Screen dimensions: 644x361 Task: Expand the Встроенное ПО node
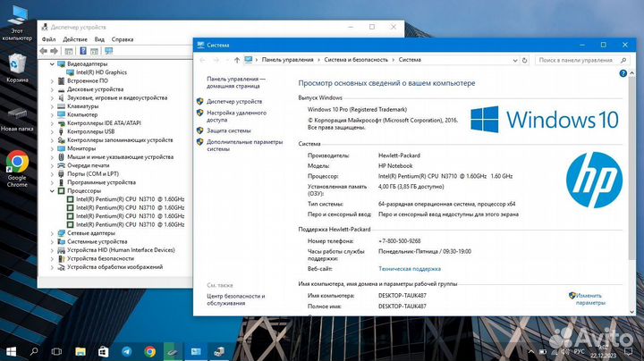click(52, 80)
